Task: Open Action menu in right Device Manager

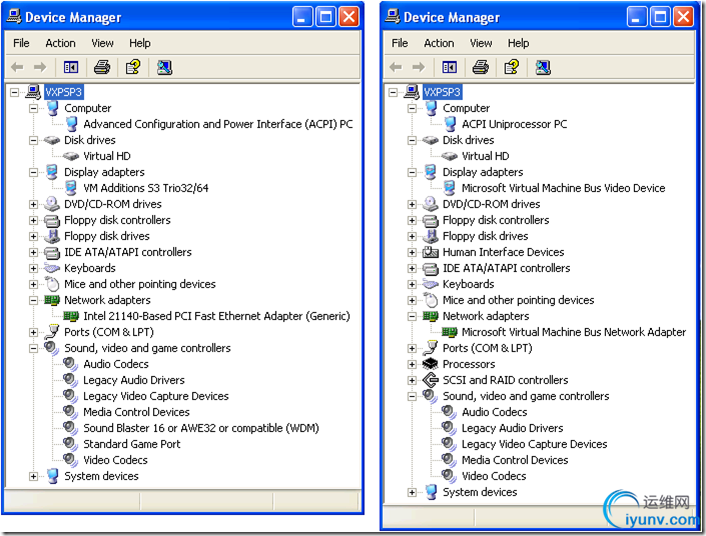Action: pos(439,43)
